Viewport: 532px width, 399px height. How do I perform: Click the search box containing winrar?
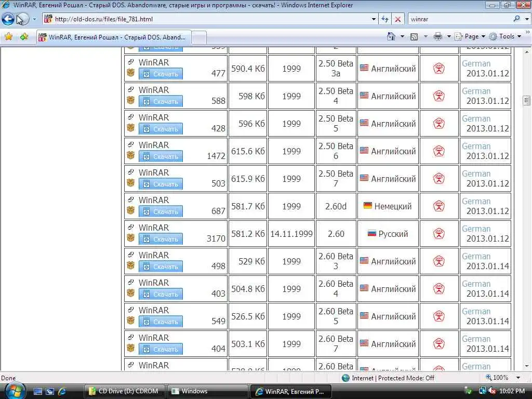coord(460,19)
